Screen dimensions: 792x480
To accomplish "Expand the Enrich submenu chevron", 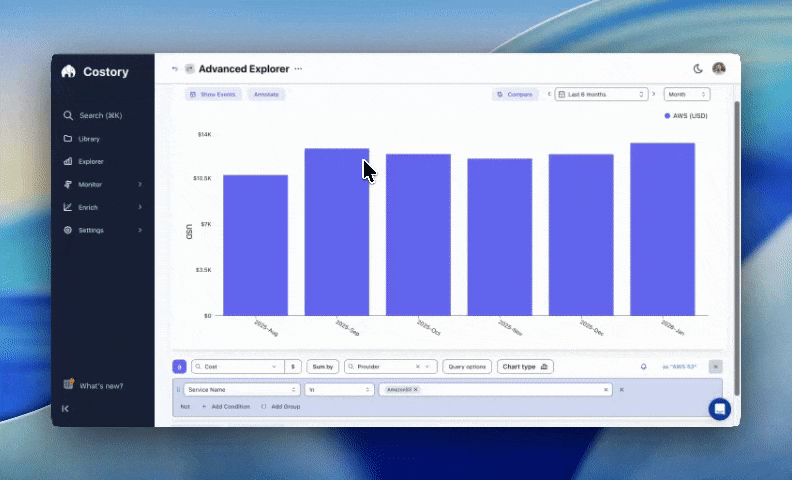I will pos(140,207).
